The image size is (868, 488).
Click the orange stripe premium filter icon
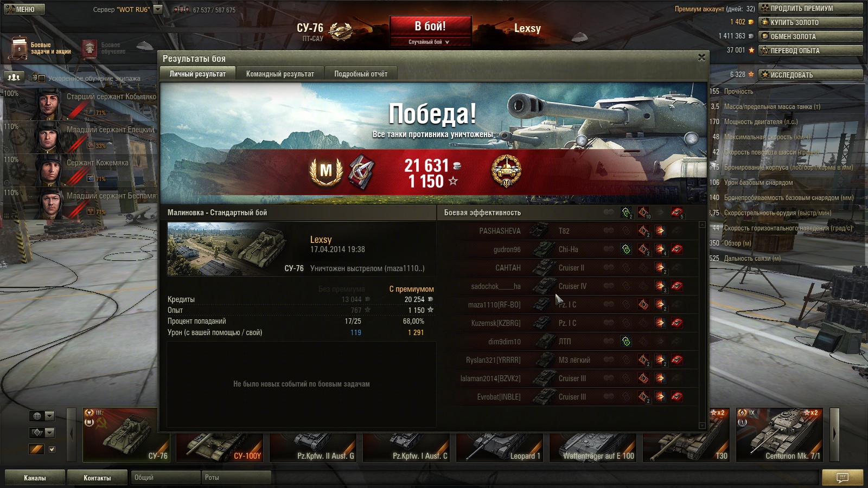click(36, 449)
